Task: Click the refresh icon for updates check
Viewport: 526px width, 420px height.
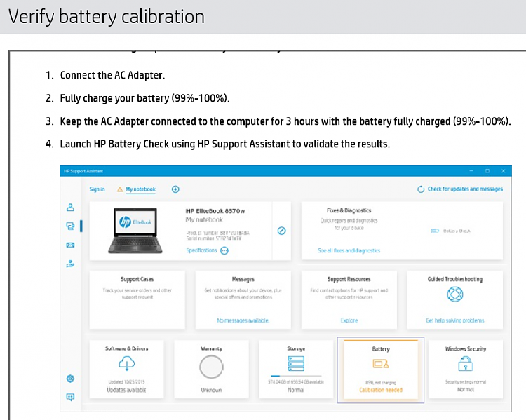Action: coord(421,189)
